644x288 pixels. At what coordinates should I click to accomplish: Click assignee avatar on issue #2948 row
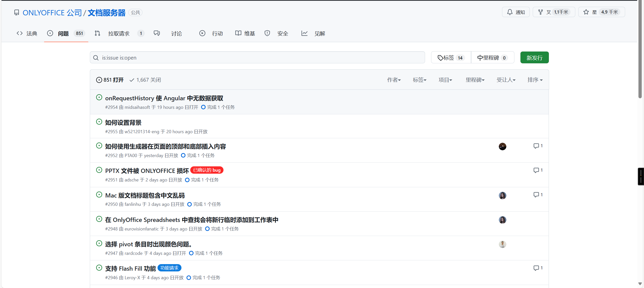pos(503,220)
